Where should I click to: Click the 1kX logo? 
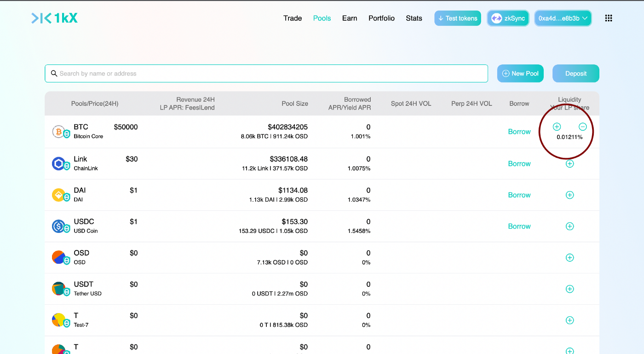pos(54,18)
